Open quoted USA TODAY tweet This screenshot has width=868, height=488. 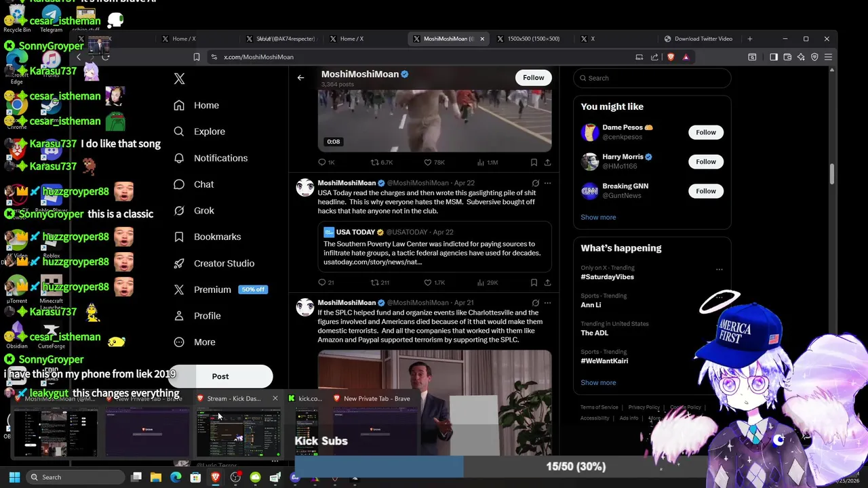435,247
